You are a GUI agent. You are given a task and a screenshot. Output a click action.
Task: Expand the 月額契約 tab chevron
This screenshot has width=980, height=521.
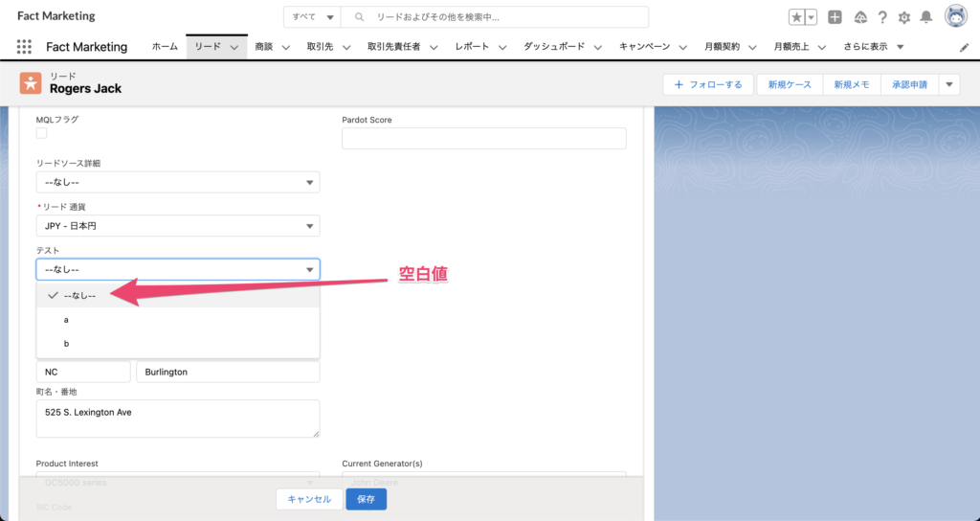pos(752,48)
